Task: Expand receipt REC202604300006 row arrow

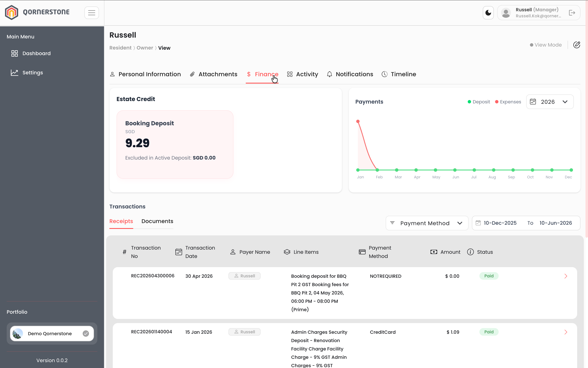Action: [566, 276]
